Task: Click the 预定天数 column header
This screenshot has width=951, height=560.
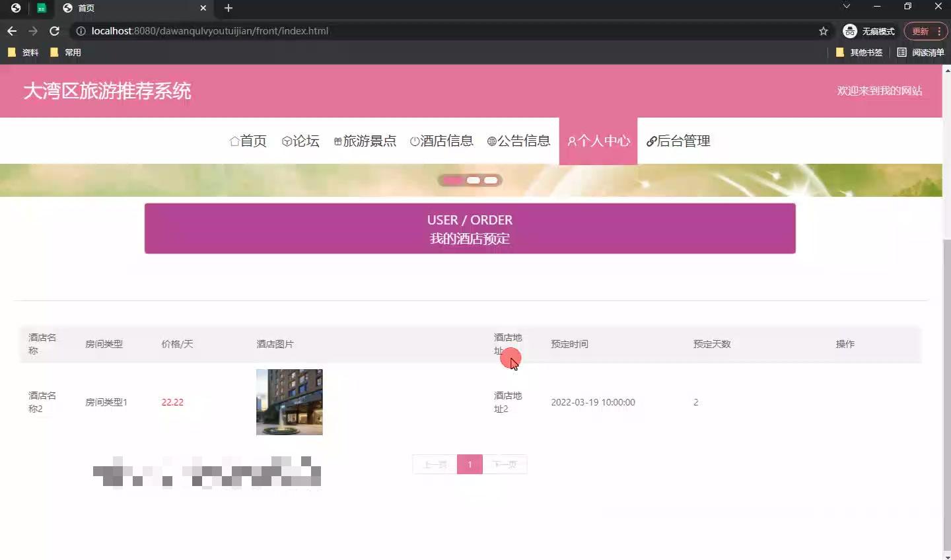Action: pos(712,344)
